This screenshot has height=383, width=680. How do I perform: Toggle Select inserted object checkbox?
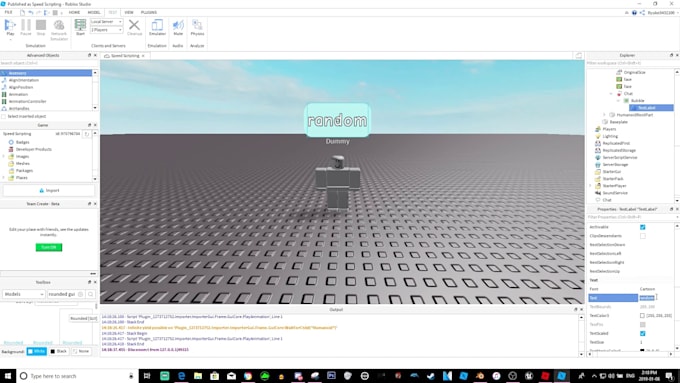(x=4, y=116)
